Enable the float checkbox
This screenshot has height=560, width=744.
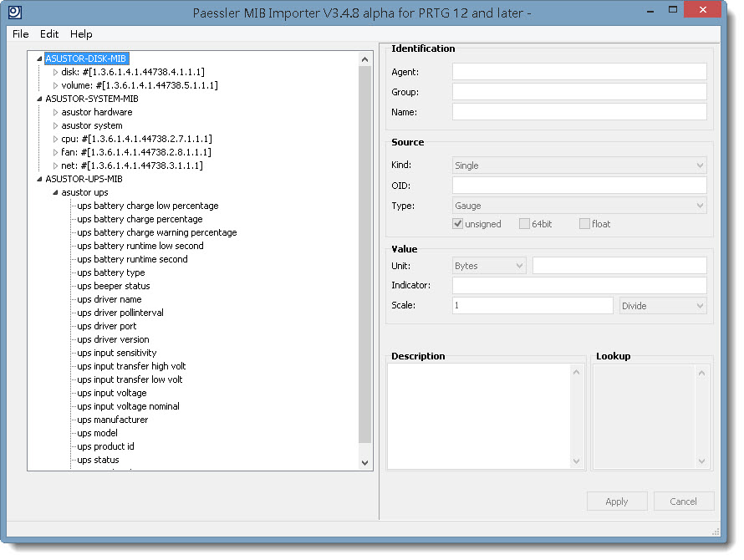[584, 223]
